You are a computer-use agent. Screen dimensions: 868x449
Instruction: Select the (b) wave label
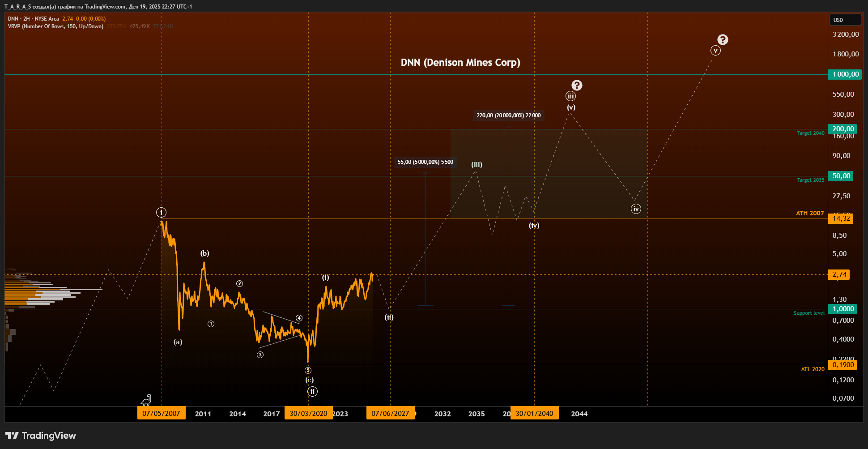click(204, 253)
